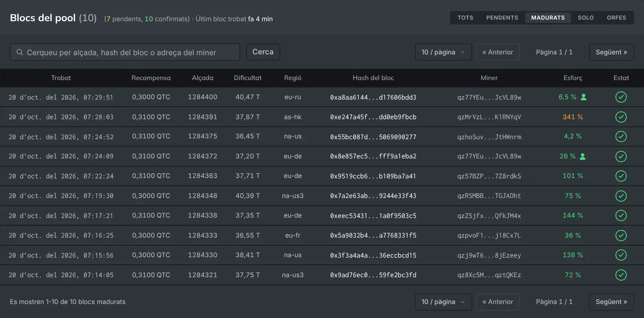Select the ORFES tab
Viewport: 644px width, 318px height.
click(616, 18)
